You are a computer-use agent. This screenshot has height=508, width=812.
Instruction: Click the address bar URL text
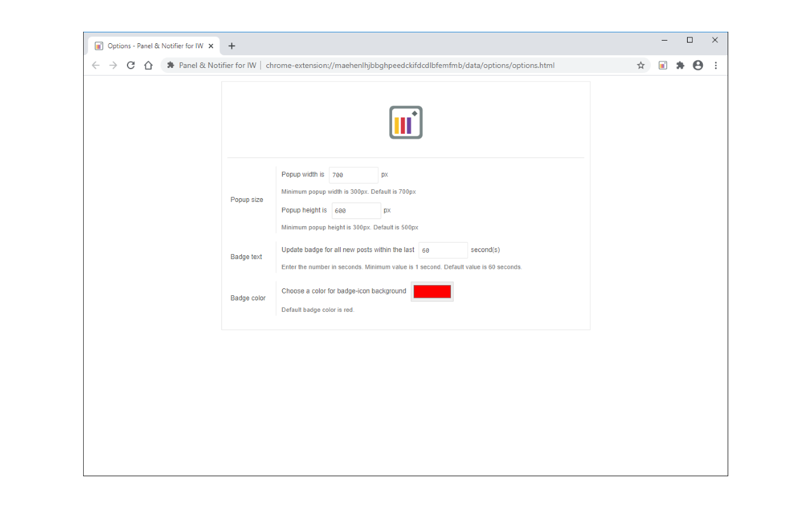point(410,65)
